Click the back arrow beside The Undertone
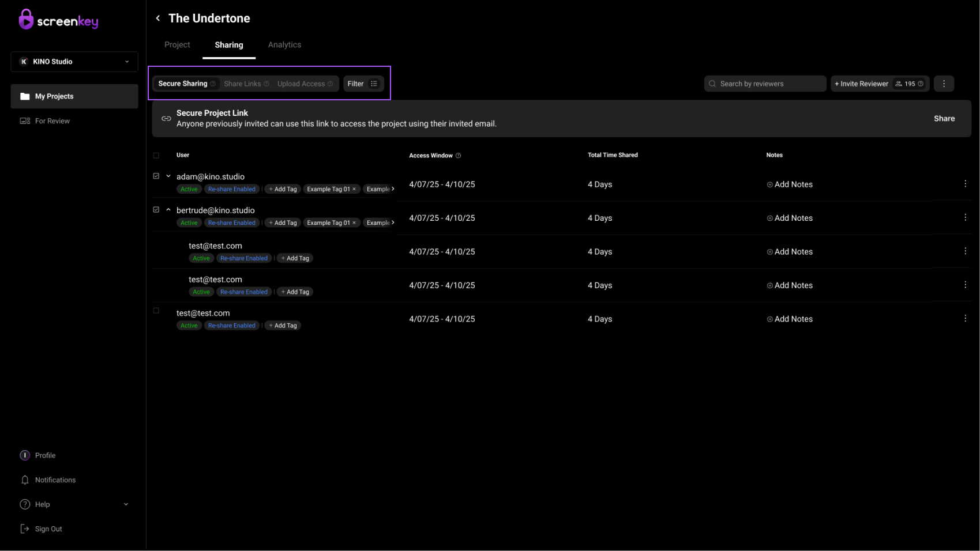980x551 pixels. coord(158,18)
